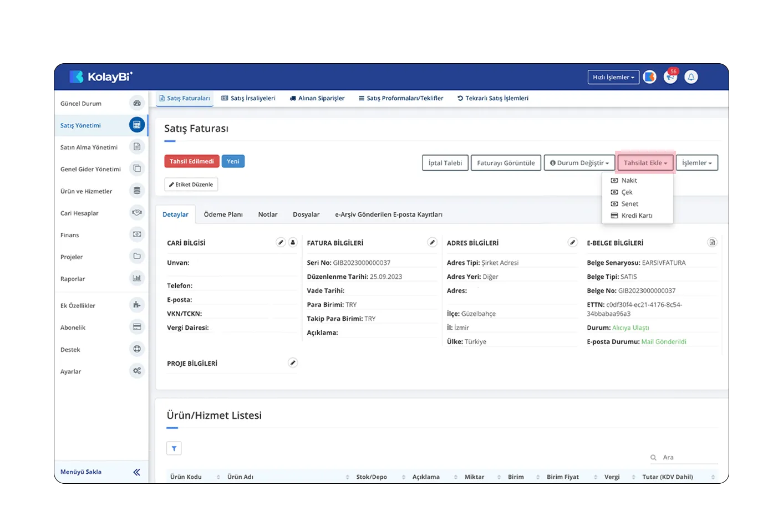
Task: Click the person icon in Cari Bilgisi
Action: pyautogui.click(x=293, y=242)
